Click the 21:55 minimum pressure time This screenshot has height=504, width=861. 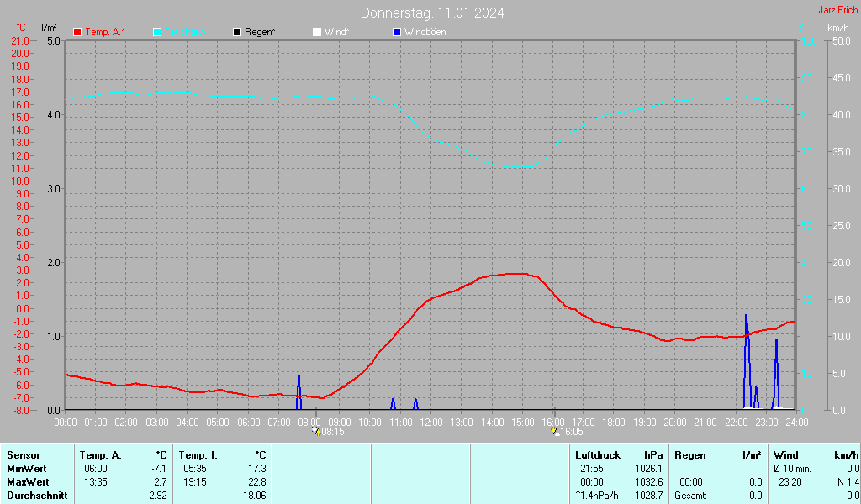591,469
